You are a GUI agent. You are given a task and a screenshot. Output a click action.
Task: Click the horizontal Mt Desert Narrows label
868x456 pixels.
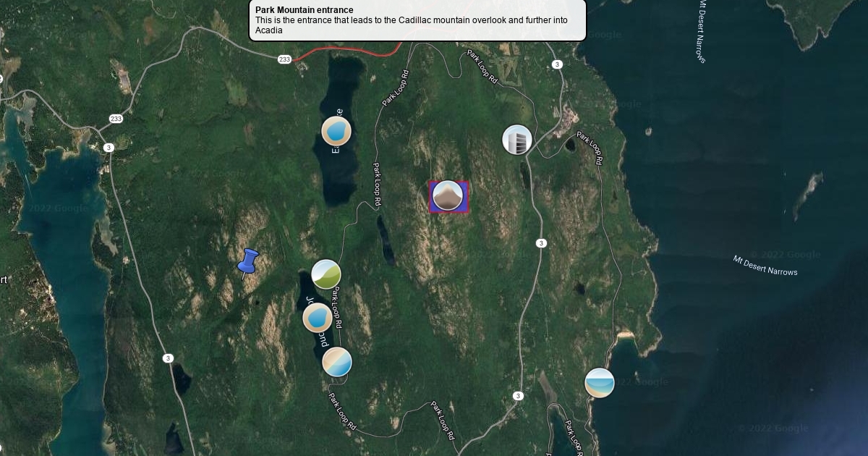point(765,266)
